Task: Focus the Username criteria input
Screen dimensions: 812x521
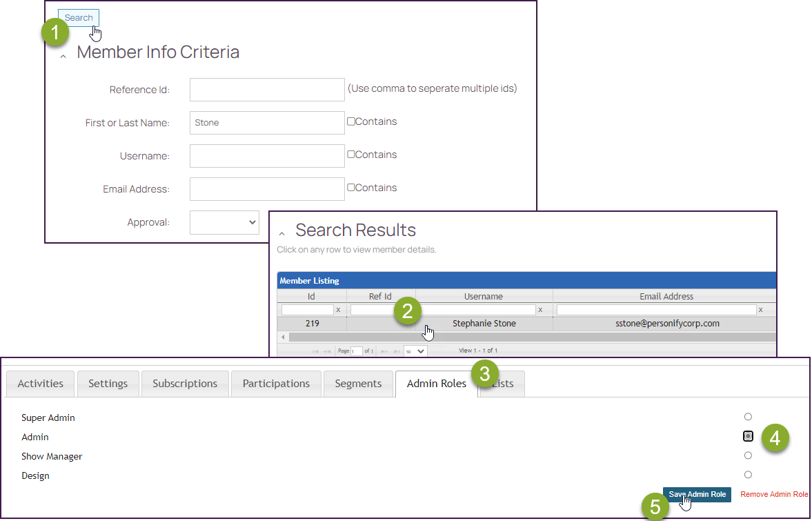Action: [267, 156]
